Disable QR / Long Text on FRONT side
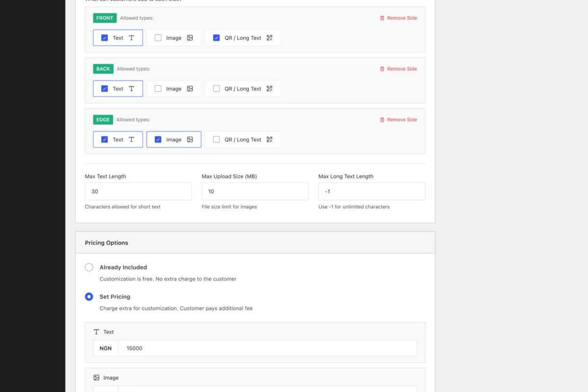Viewport: 588px width, 392px height. (216, 38)
